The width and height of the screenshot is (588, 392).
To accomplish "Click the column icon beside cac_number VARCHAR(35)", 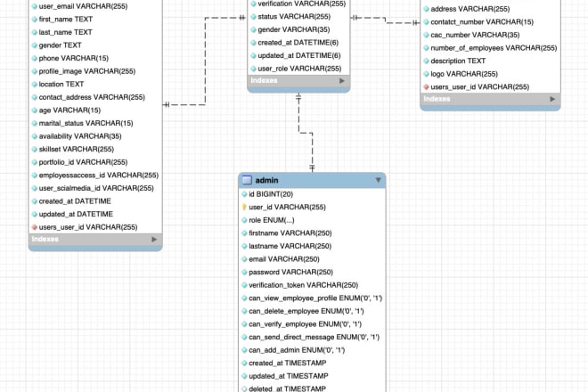I will coord(426,35).
